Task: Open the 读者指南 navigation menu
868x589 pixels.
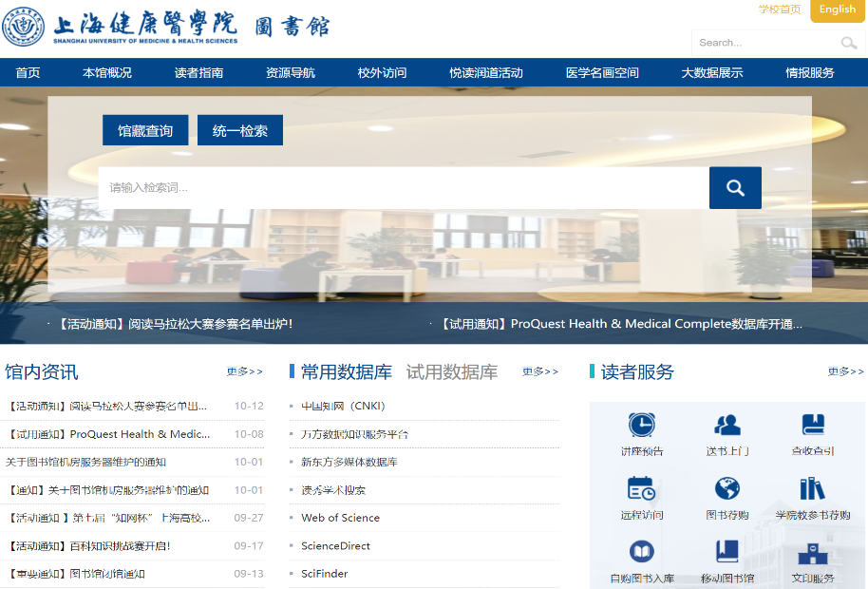Action: click(199, 73)
